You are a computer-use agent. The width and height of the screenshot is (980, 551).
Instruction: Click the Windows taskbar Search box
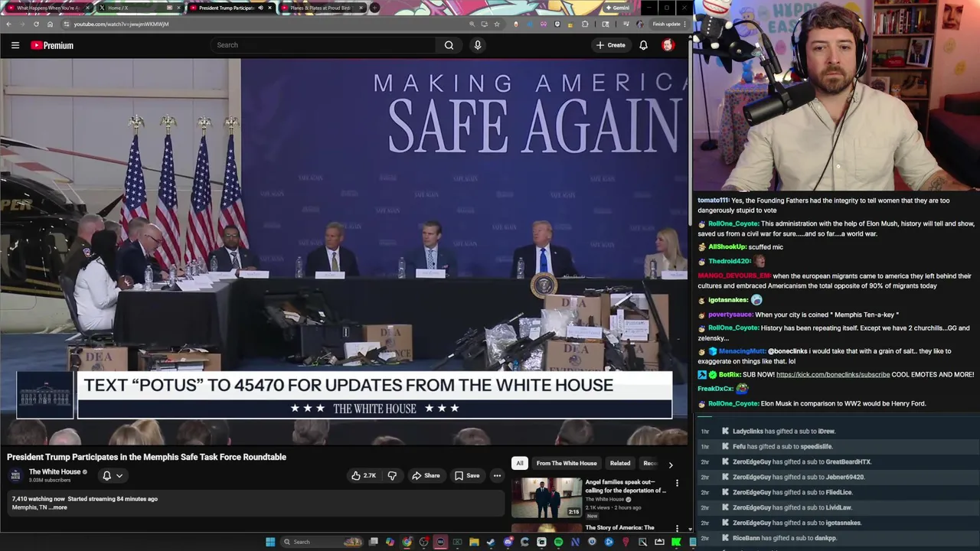(322, 542)
